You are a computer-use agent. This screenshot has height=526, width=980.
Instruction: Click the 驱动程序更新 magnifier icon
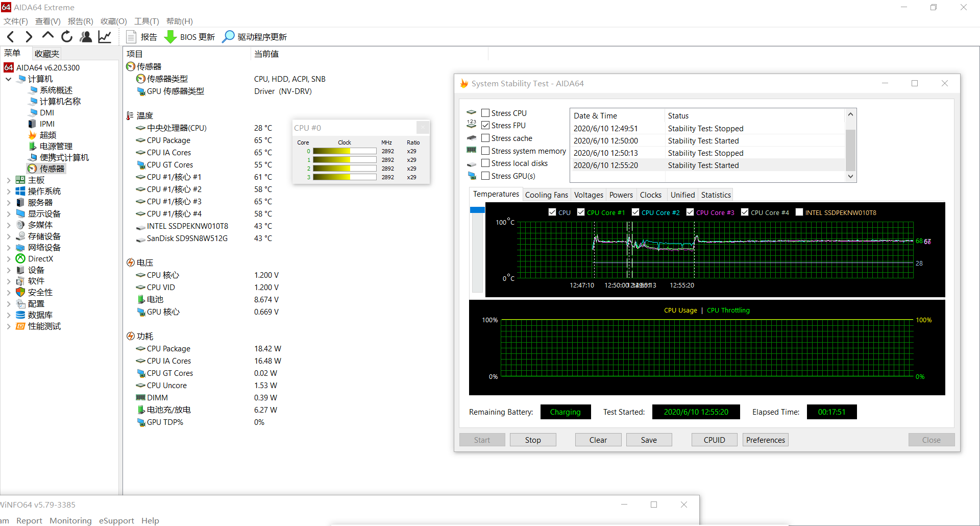228,37
